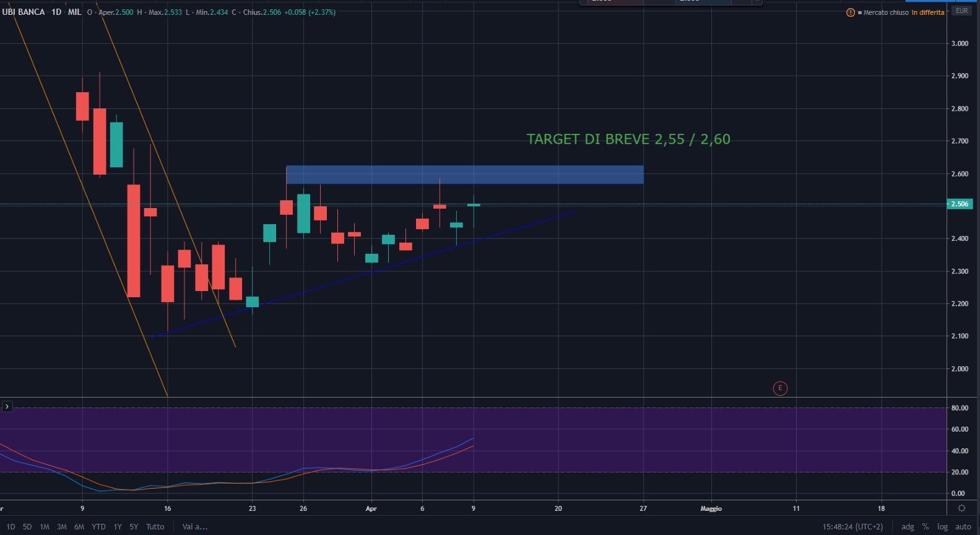Click the 27 date label on time axis
Viewport: 980px width, 535px height.
click(643, 508)
